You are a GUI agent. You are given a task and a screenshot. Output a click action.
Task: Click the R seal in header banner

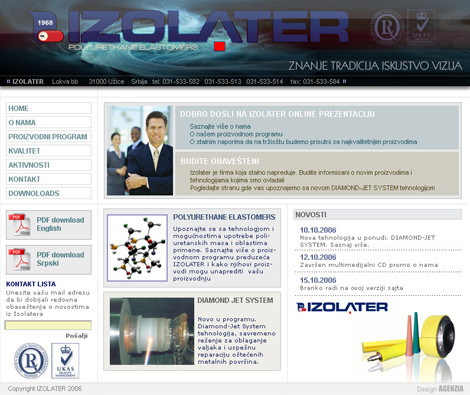coord(387,27)
